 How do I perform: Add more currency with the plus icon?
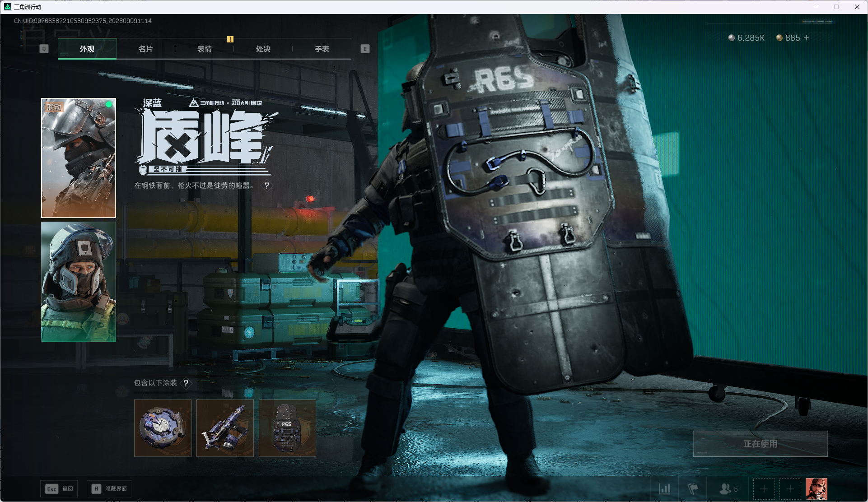(807, 38)
